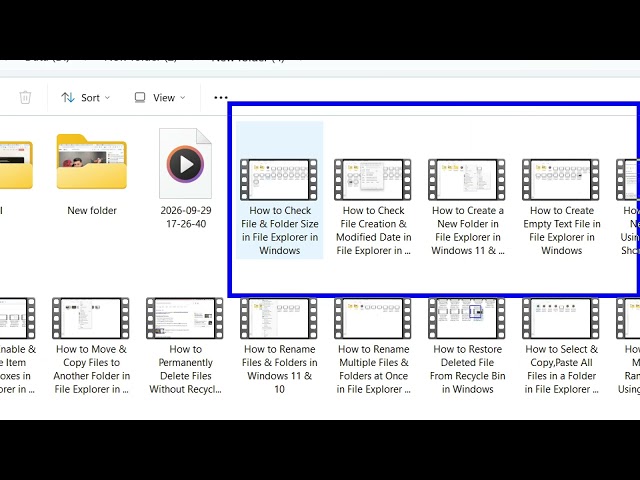Viewport: 640px width, 480px height.
Task: Open the View dropdown
Action: pyautogui.click(x=160, y=98)
